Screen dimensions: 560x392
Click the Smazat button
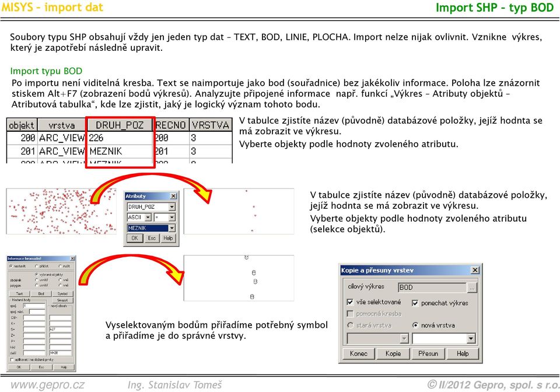pyautogui.click(x=63, y=300)
